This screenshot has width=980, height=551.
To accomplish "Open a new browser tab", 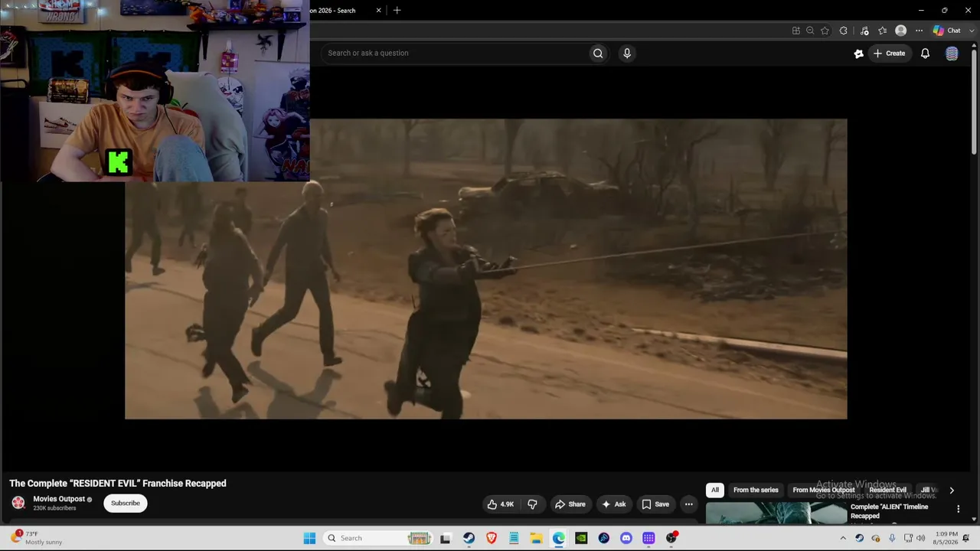I will point(397,10).
